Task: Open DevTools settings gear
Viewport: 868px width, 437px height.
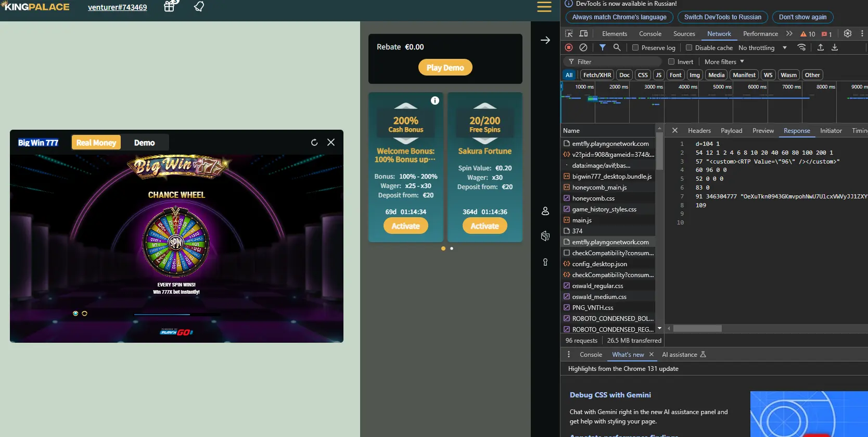Action: pos(848,33)
